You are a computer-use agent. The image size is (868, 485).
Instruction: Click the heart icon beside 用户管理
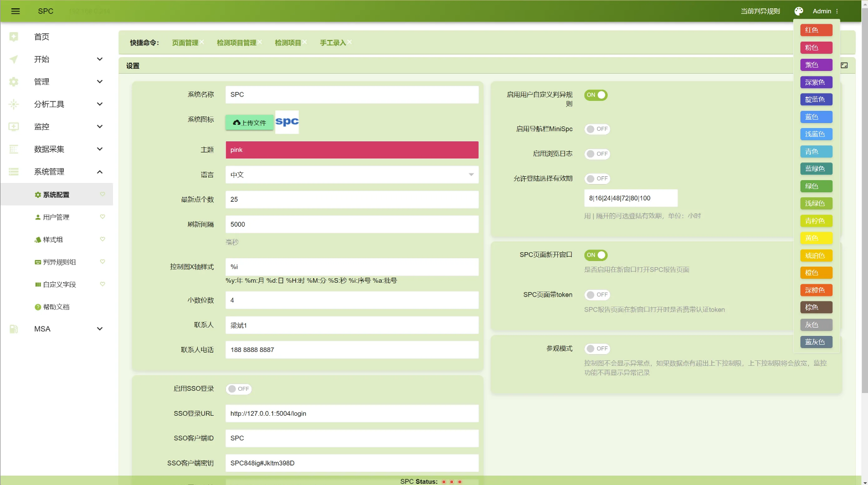(x=102, y=217)
